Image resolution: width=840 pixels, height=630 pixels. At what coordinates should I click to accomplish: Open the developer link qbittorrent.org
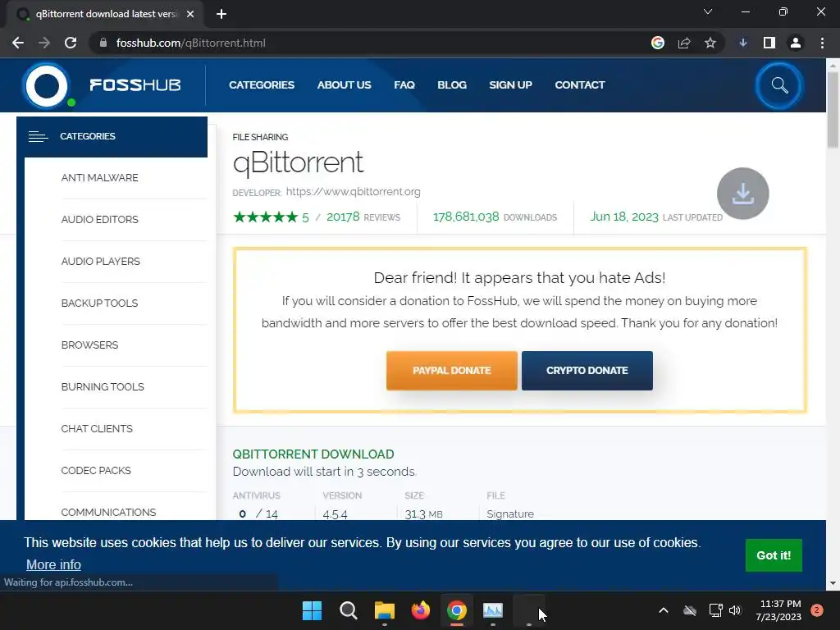tap(353, 192)
